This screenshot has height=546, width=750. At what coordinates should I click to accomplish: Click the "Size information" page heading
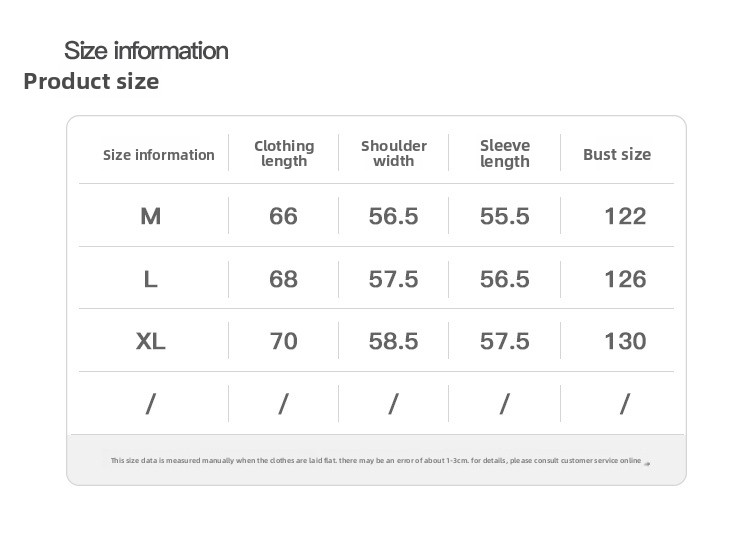pos(146,50)
